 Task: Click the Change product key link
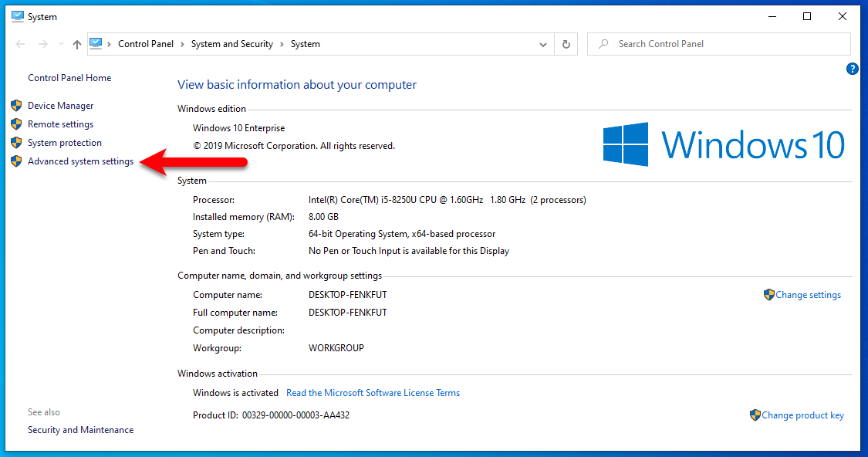tap(802, 415)
